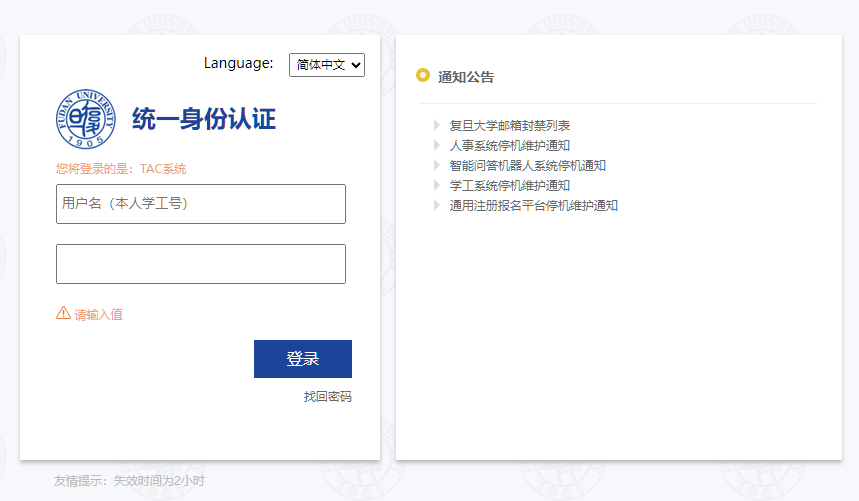Open the 人事系统停机维护通知 notice

509,146
